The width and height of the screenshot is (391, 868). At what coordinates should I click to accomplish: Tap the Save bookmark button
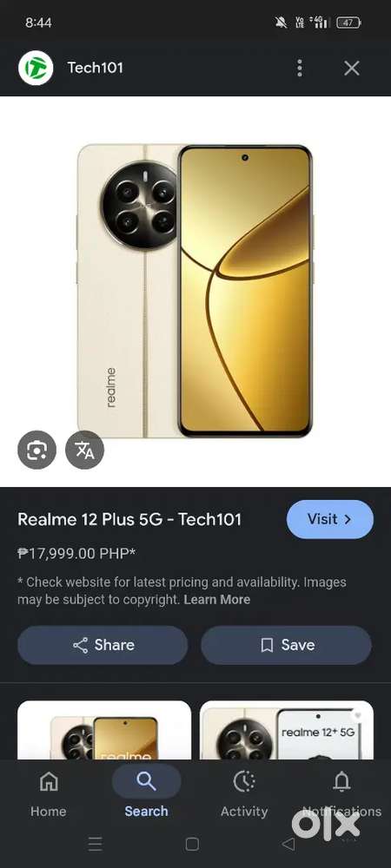pos(287,645)
